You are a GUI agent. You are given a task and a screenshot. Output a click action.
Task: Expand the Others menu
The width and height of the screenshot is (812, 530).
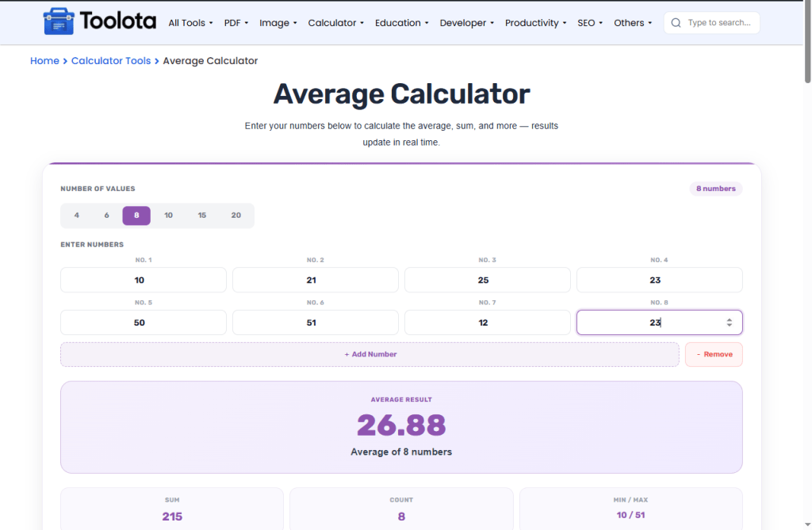tap(633, 23)
